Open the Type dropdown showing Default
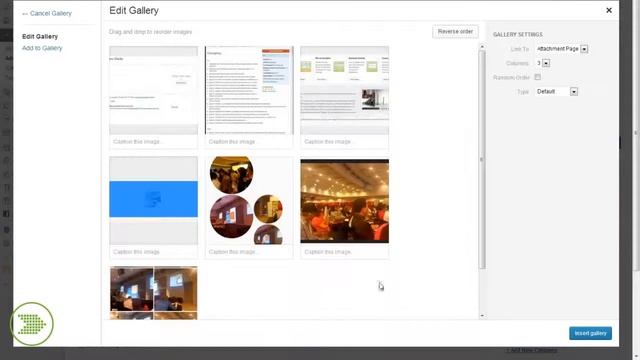Screen dimensions: 640x360 pos(556,92)
